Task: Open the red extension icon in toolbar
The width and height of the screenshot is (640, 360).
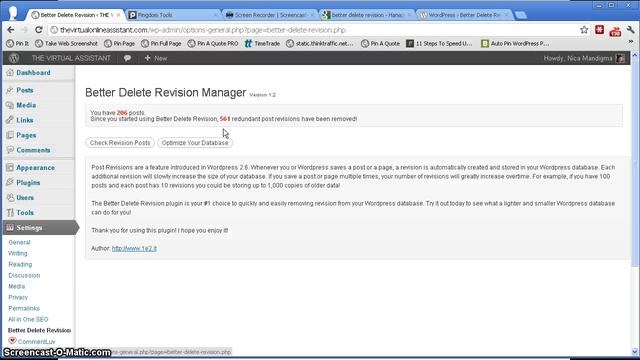Action: pyautogui.click(x=599, y=30)
